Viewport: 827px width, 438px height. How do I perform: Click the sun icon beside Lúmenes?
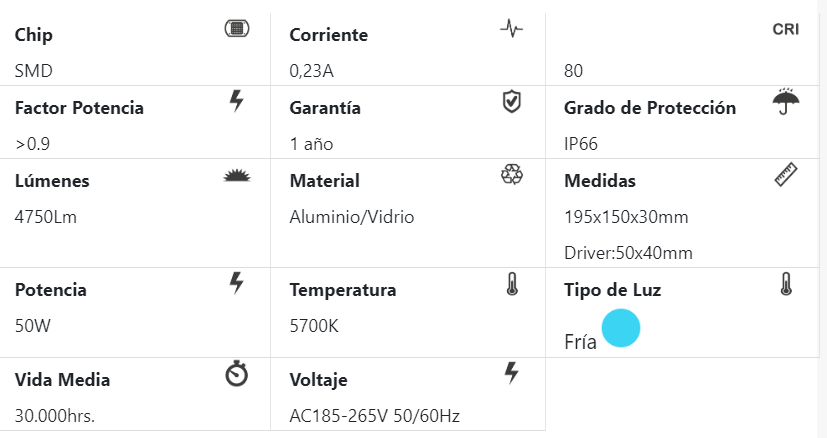(x=236, y=176)
